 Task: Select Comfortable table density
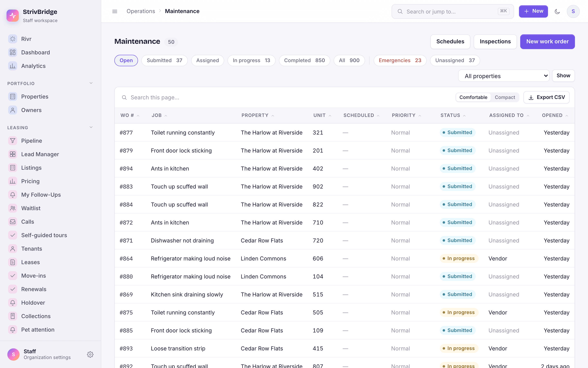pos(473,97)
